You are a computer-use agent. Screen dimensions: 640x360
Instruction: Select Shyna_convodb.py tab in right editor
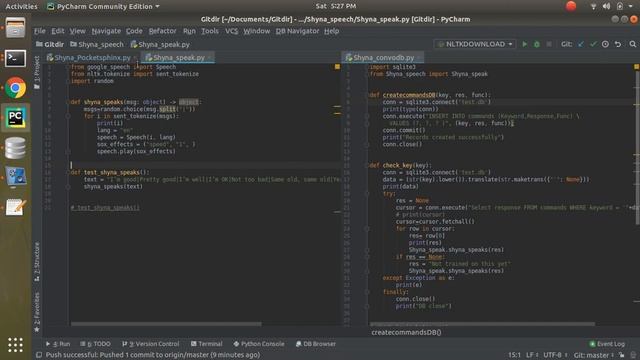[x=383, y=58]
